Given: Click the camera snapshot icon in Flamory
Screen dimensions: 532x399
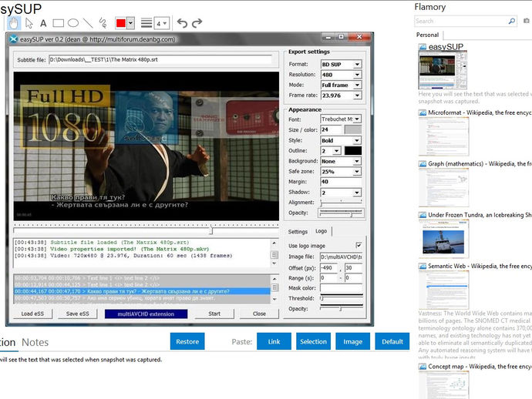Looking at the screenshot, I should point(527,21).
